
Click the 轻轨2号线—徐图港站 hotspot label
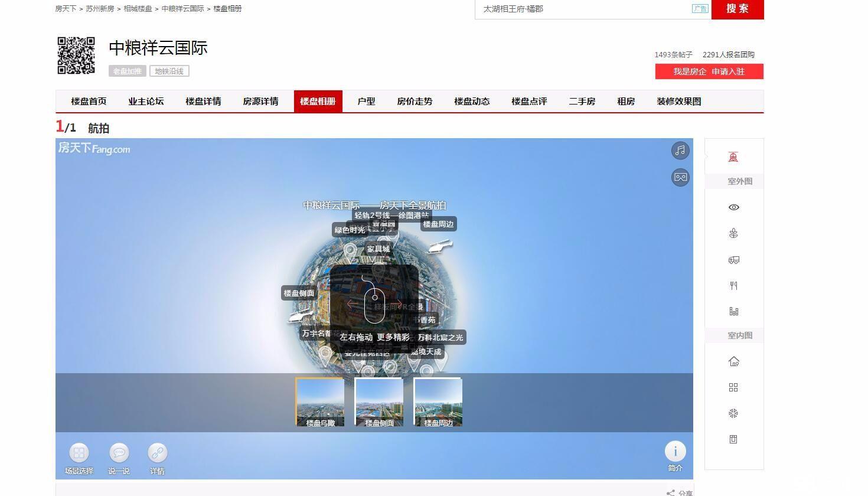coord(391,216)
